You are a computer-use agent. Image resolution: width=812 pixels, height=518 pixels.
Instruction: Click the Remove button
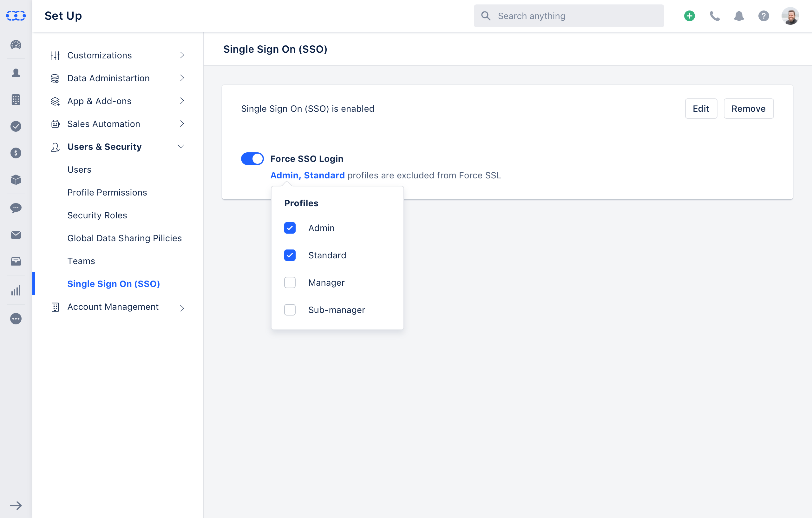pyautogui.click(x=748, y=109)
